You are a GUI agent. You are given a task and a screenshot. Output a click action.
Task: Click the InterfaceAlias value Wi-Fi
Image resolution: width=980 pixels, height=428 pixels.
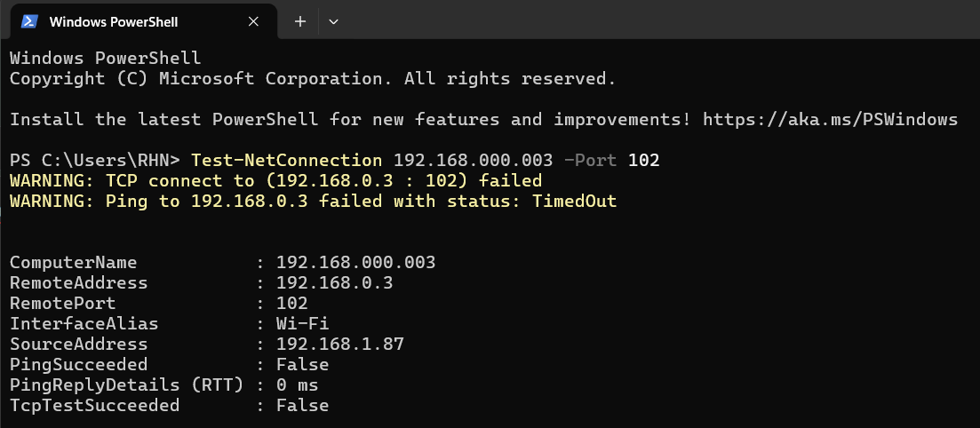(302, 323)
